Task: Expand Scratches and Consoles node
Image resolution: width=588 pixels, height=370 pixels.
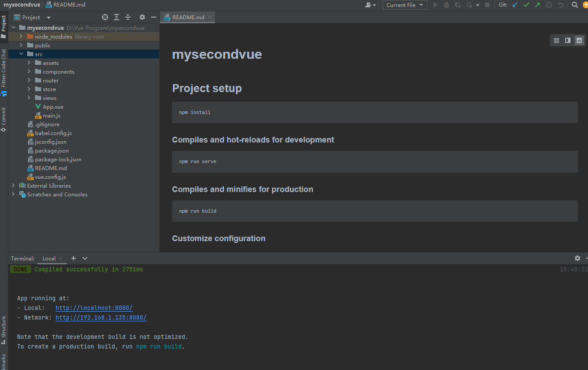Action: pos(13,194)
